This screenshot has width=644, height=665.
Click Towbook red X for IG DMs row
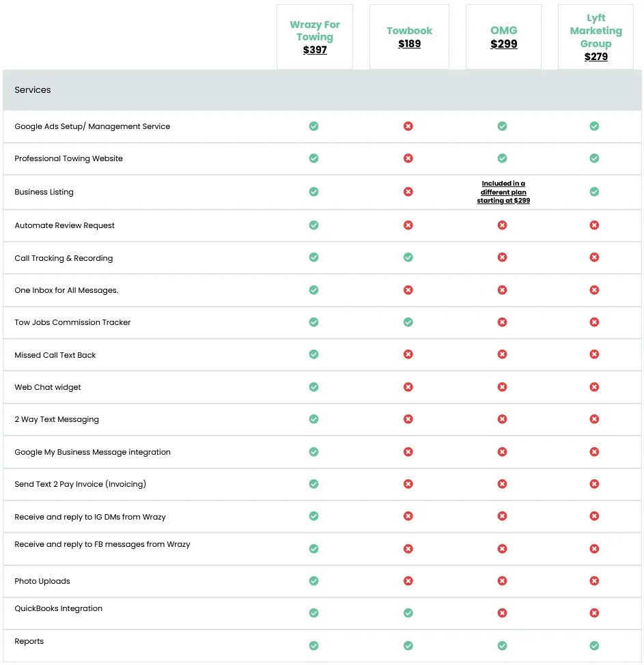[x=408, y=516]
